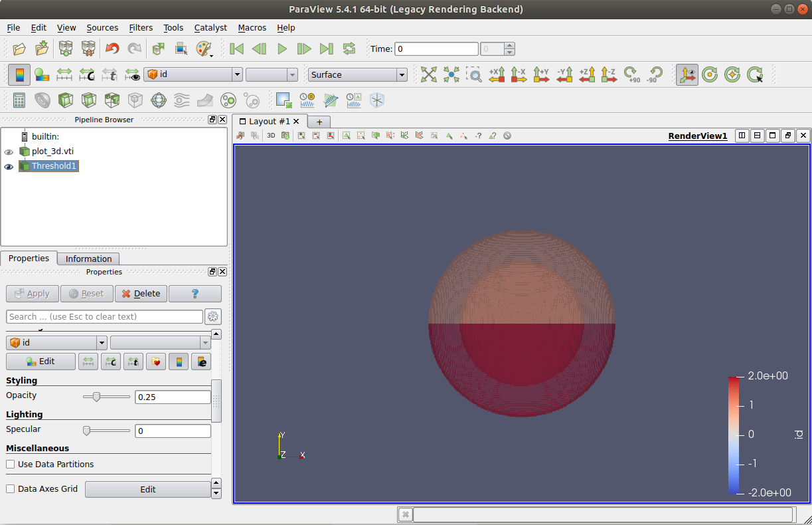Enable Use Data Partitions

click(x=10, y=464)
